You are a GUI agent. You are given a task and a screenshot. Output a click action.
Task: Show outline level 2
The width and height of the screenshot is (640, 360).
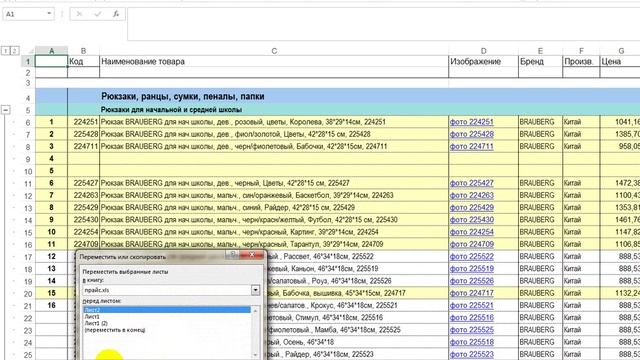coord(14,51)
